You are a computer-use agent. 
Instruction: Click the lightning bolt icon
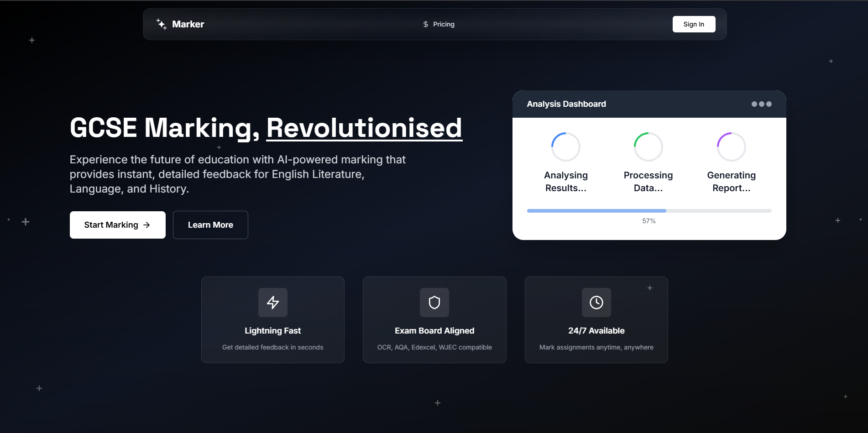pos(272,303)
